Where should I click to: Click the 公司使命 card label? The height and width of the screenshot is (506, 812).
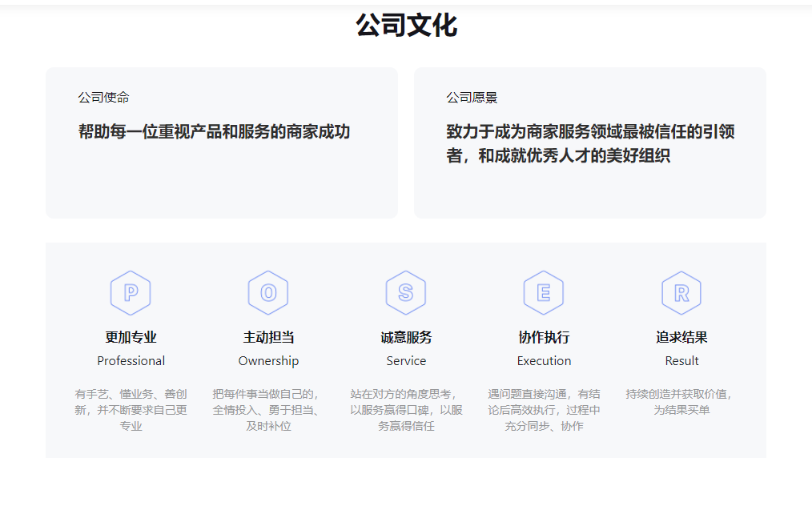tap(103, 97)
